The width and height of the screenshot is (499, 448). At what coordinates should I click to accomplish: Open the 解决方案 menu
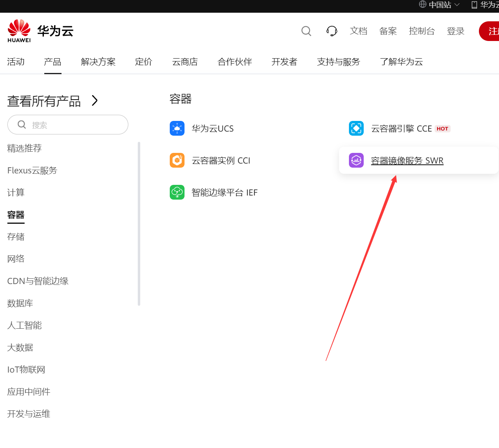click(98, 62)
